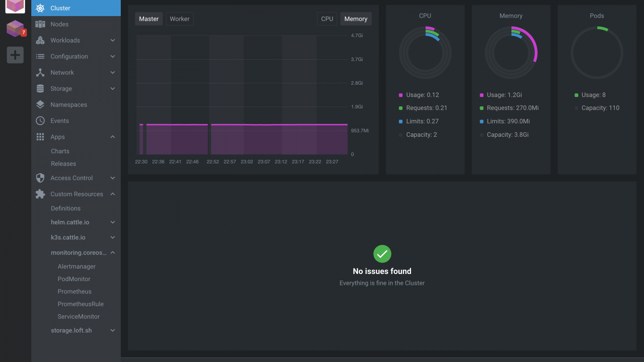This screenshot has height=362, width=644.
Task: Select Master nodes chart view
Action: tap(149, 19)
